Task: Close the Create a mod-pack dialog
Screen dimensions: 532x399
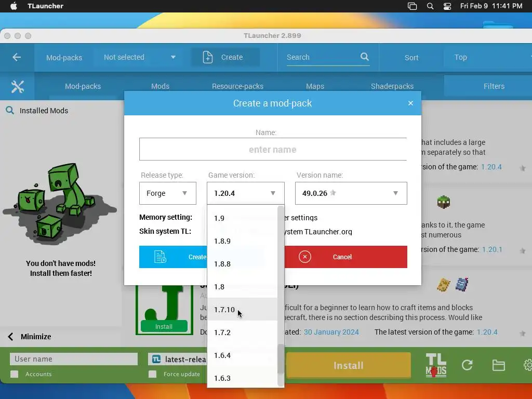Action: [x=410, y=103]
